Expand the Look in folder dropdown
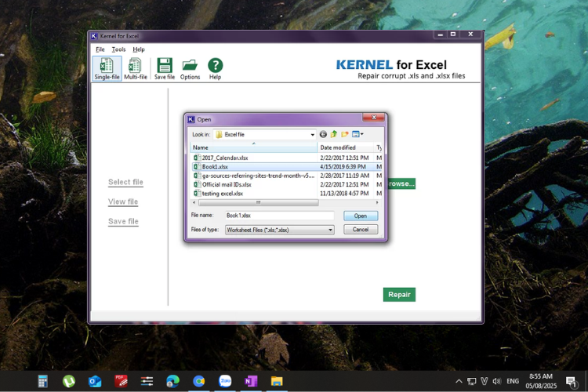 click(312, 135)
